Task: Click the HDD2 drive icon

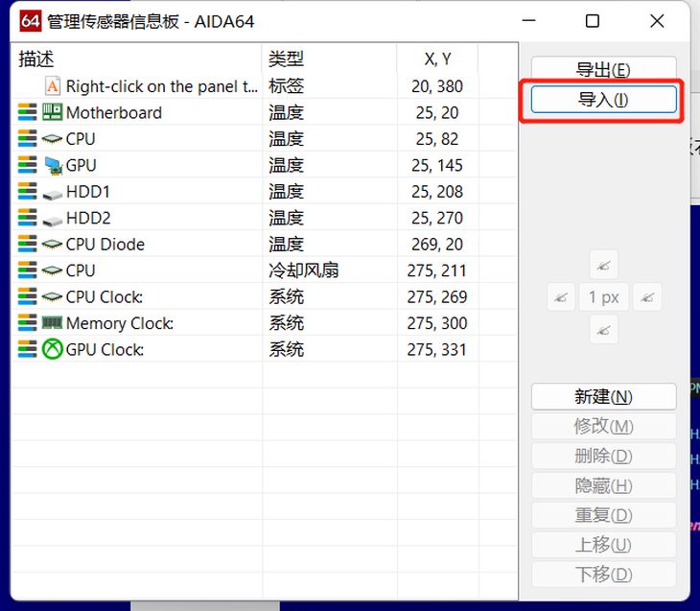Action: [x=52, y=221]
